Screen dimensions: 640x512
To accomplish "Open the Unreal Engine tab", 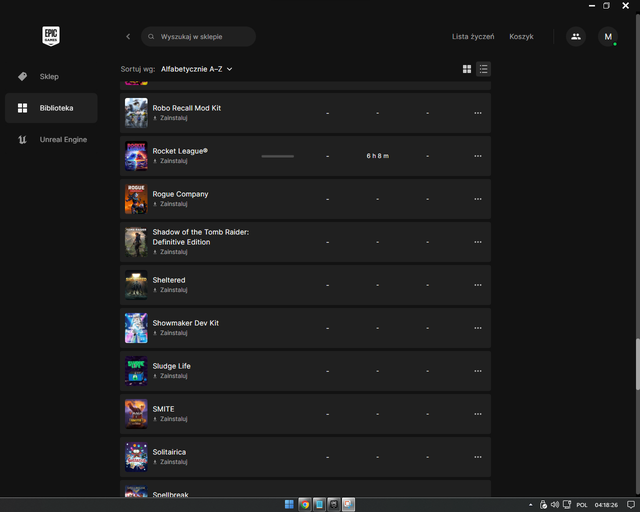I will [51, 140].
